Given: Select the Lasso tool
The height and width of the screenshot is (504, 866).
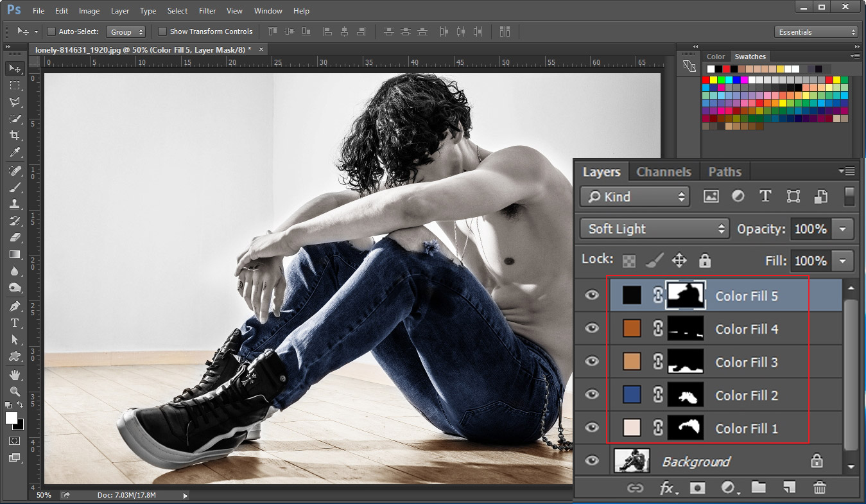Looking at the screenshot, I should click(x=15, y=102).
